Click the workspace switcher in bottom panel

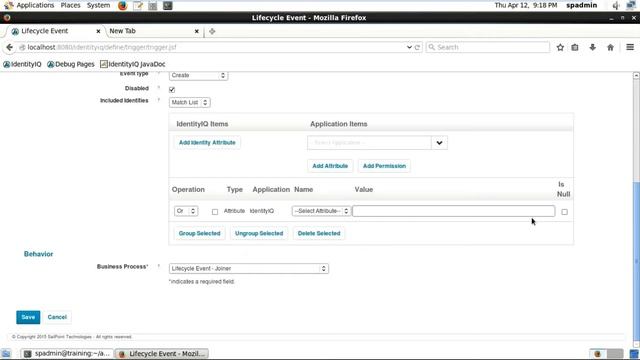point(606,353)
